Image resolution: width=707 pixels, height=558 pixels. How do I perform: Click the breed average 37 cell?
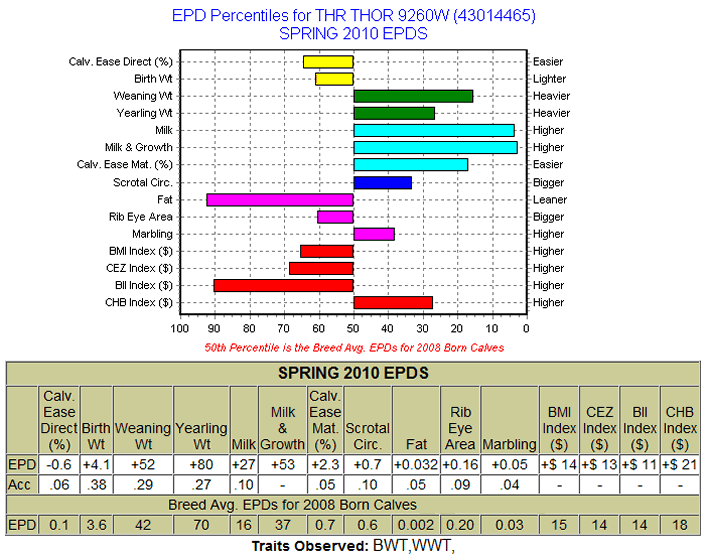pyautogui.click(x=283, y=525)
